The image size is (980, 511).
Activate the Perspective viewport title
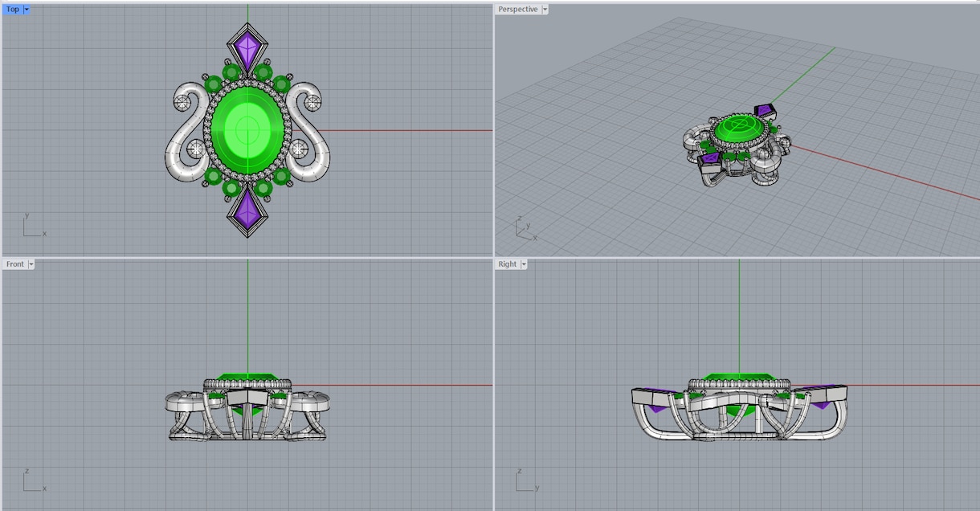(x=518, y=10)
